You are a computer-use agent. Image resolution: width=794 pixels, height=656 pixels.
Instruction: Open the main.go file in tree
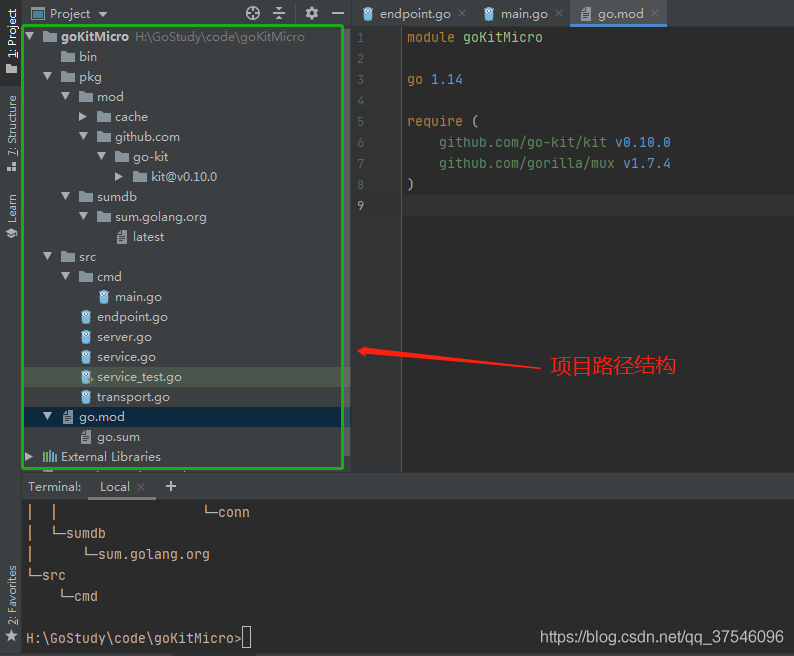tap(138, 297)
